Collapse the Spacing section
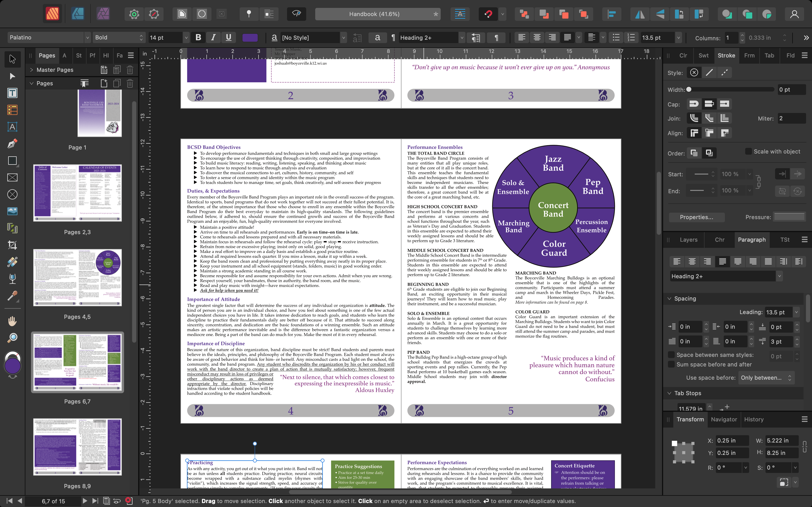The width and height of the screenshot is (812, 507). coord(670,299)
